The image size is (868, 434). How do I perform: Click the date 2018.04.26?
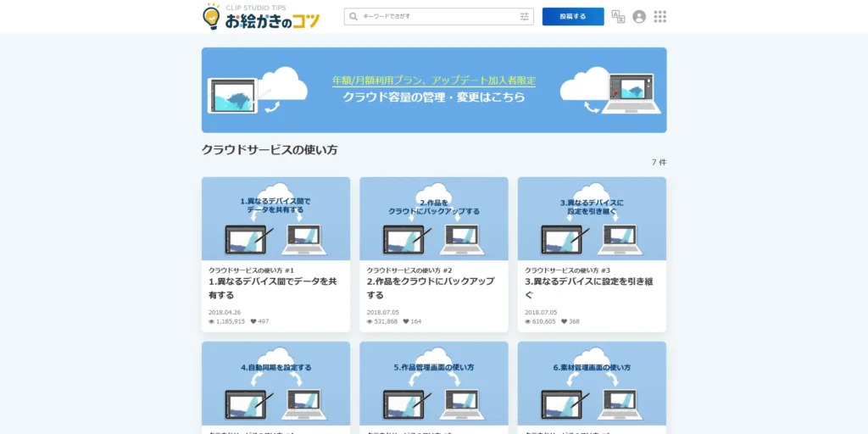(x=225, y=312)
